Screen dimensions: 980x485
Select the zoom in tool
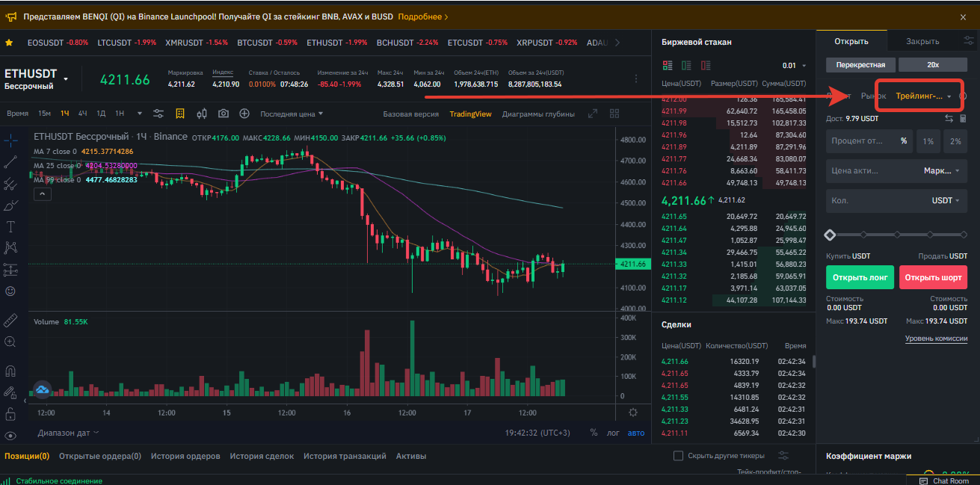[x=11, y=342]
